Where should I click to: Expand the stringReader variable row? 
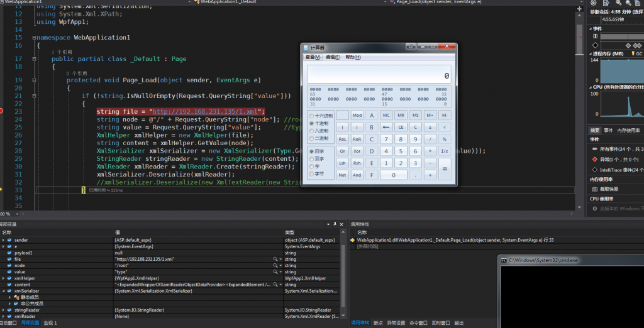click(x=3, y=310)
